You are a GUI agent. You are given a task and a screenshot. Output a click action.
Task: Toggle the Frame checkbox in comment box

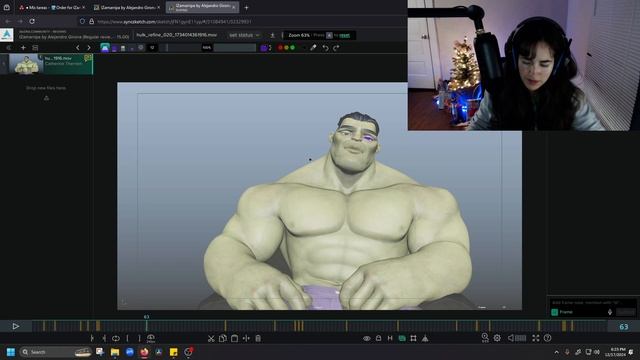pyautogui.click(x=554, y=312)
